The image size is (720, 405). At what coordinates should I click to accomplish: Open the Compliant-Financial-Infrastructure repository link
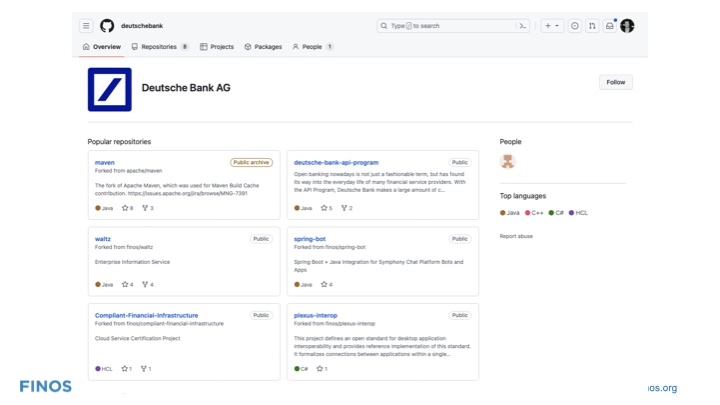146,315
